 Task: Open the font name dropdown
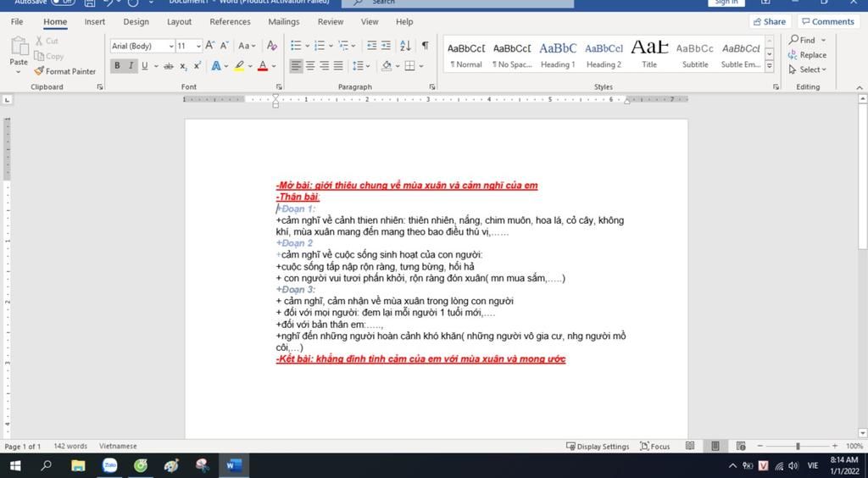click(171, 46)
